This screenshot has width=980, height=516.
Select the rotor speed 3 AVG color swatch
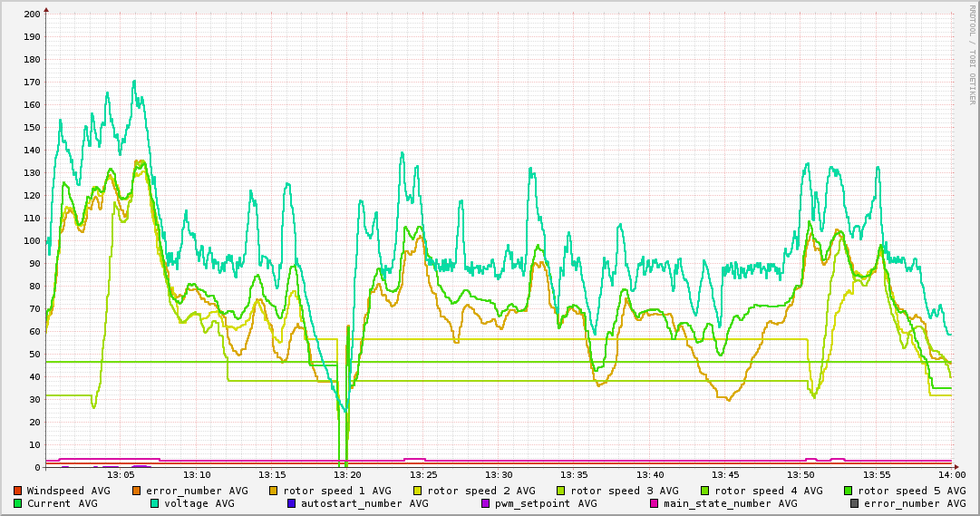coord(560,491)
